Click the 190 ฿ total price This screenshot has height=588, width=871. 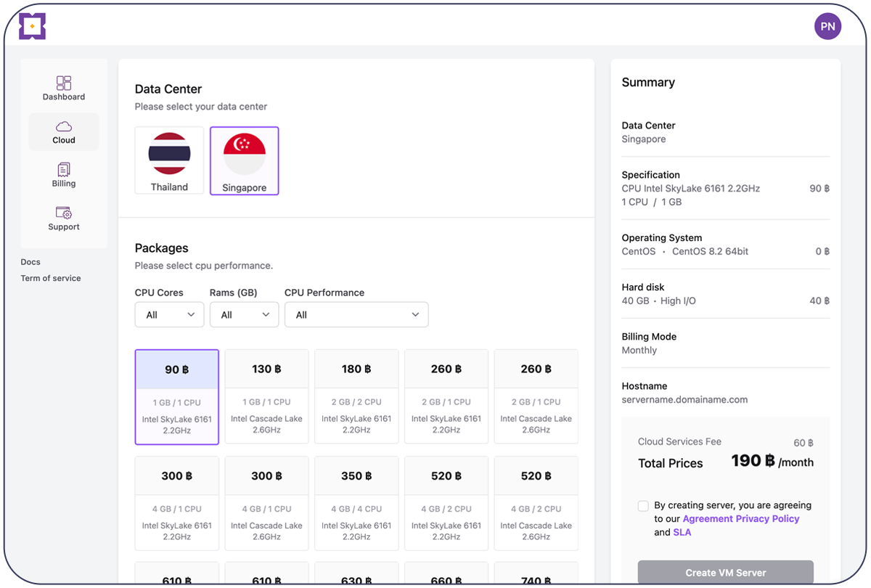tap(753, 461)
